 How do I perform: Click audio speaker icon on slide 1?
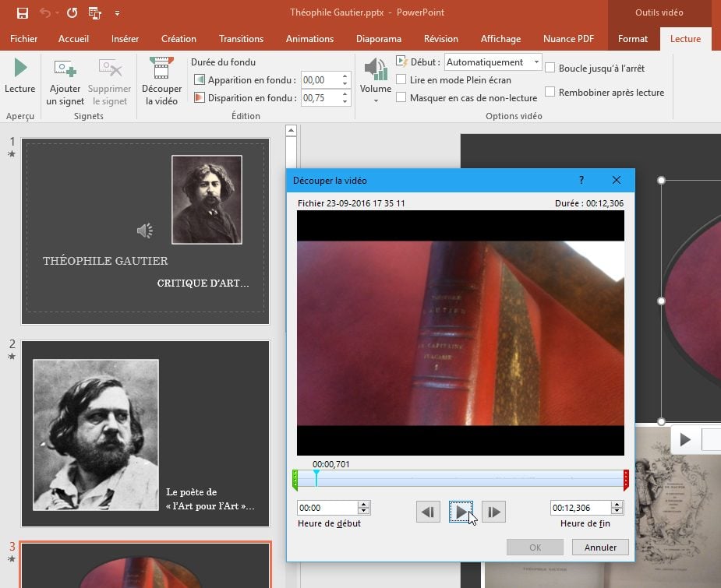tap(145, 231)
